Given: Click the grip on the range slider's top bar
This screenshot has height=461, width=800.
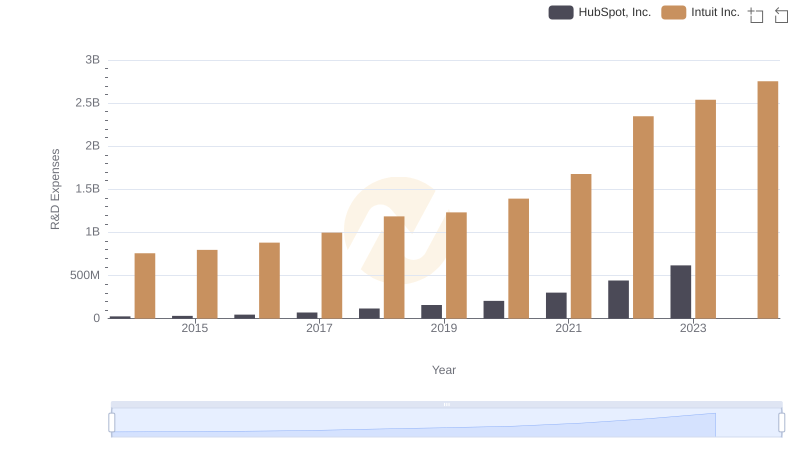Looking at the screenshot, I should pyautogui.click(x=446, y=404).
